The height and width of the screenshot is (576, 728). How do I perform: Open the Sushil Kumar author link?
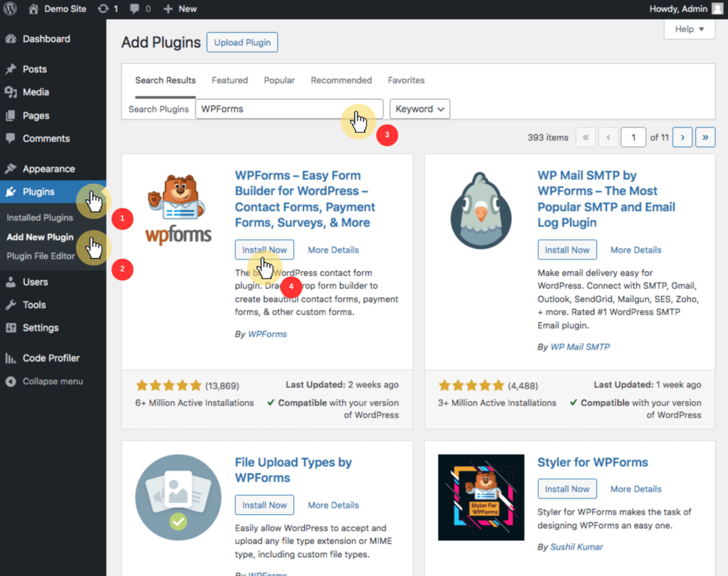(x=577, y=548)
